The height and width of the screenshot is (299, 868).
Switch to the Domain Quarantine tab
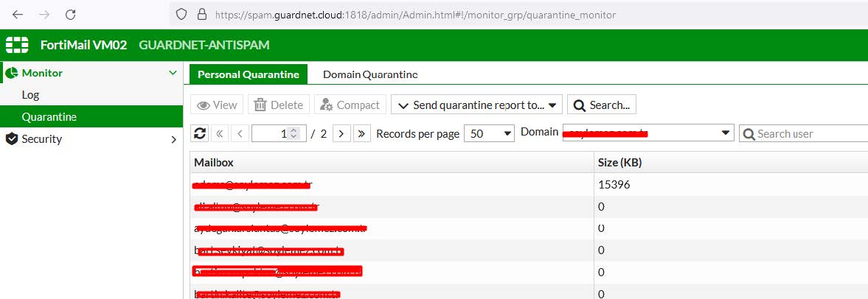click(370, 74)
